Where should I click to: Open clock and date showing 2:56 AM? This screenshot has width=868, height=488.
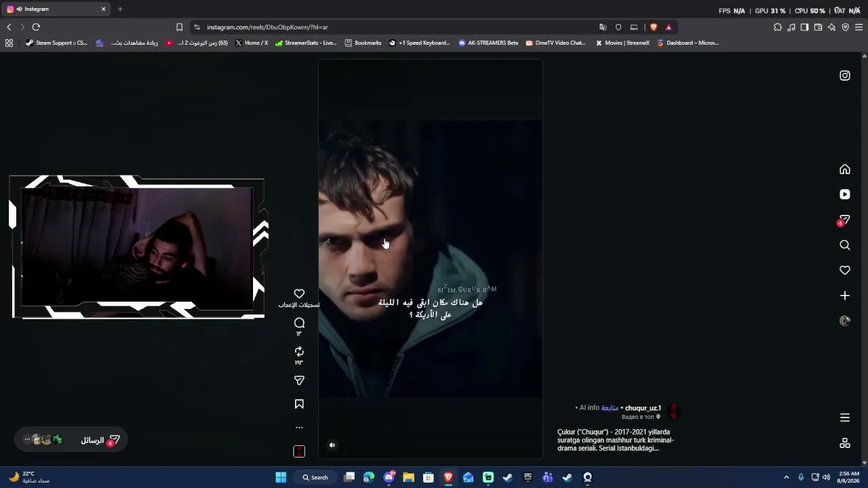[x=849, y=477]
